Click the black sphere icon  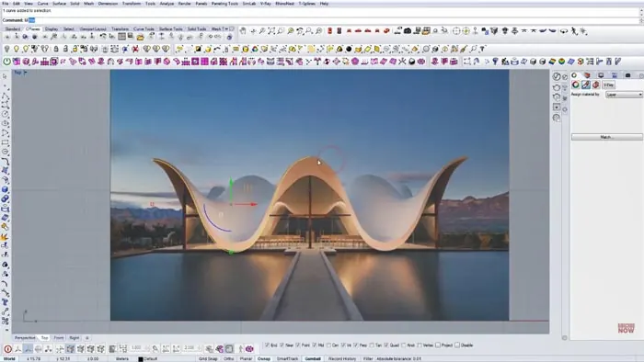(x=349, y=50)
